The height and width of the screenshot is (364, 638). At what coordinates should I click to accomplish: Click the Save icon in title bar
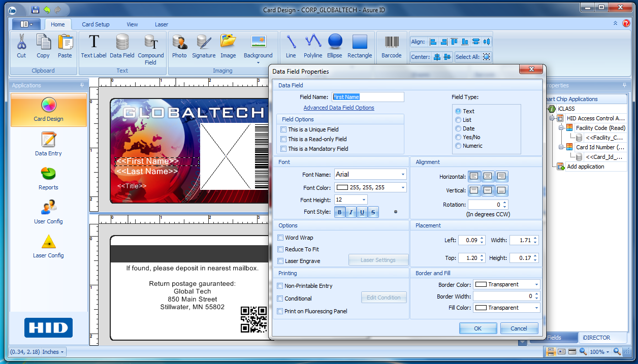[35, 10]
